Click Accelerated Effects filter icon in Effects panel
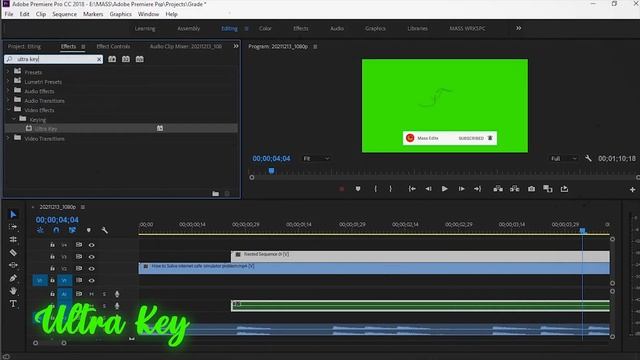This screenshot has width=640, height=360. coord(112,59)
